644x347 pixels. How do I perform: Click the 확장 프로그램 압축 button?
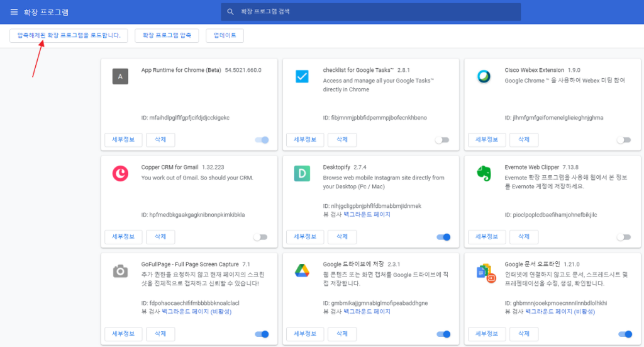pos(167,35)
